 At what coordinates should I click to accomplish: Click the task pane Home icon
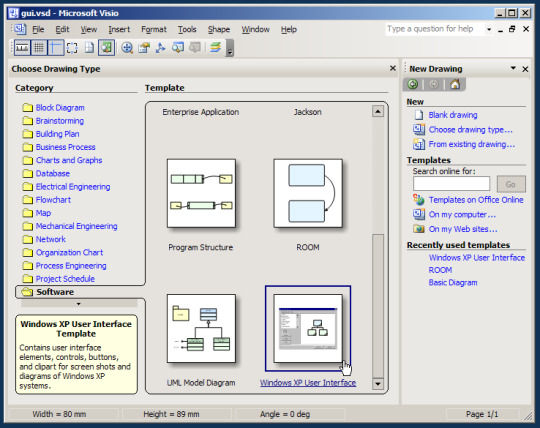coord(455,84)
